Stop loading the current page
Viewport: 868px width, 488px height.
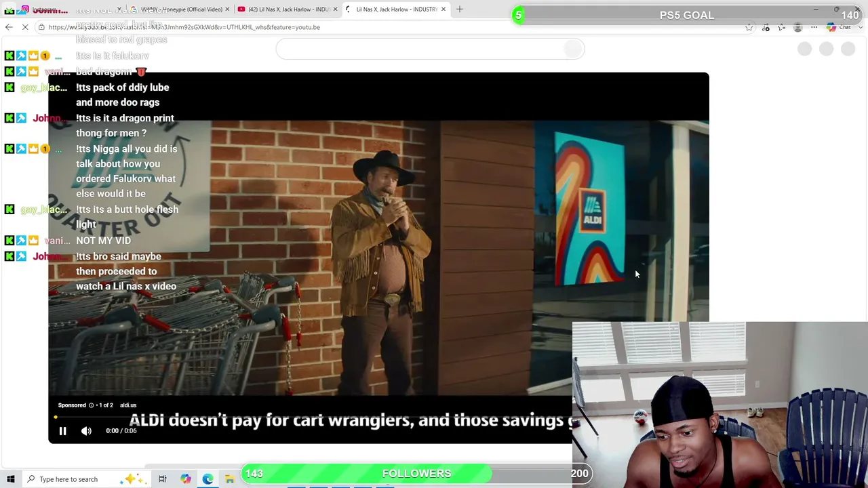[x=25, y=27]
